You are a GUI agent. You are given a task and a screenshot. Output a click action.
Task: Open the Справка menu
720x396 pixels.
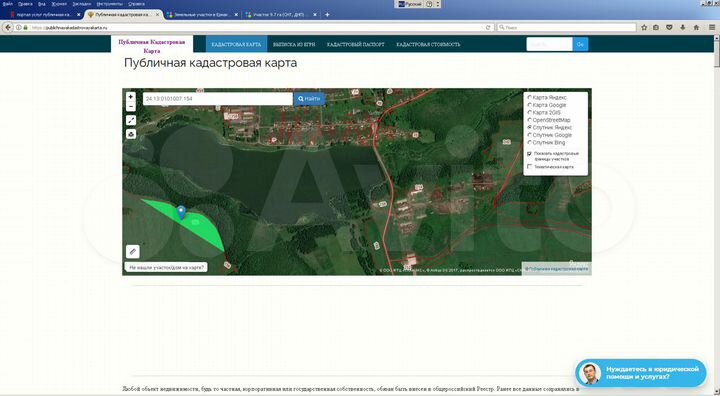(136, 4)
